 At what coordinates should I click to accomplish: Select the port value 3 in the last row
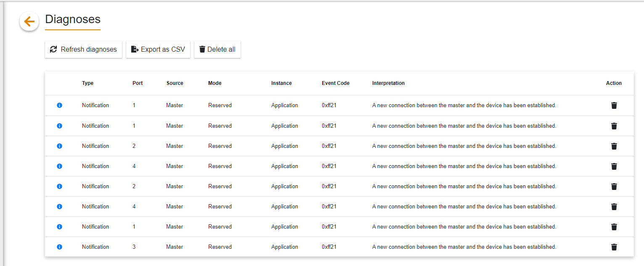pyautogui.click(x=134, y=247)
